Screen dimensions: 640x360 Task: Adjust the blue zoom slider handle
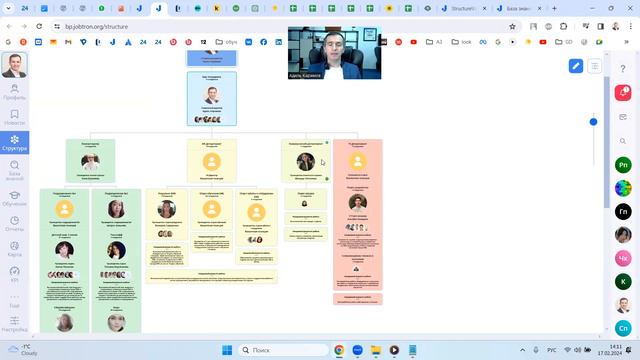coord(593,122)
